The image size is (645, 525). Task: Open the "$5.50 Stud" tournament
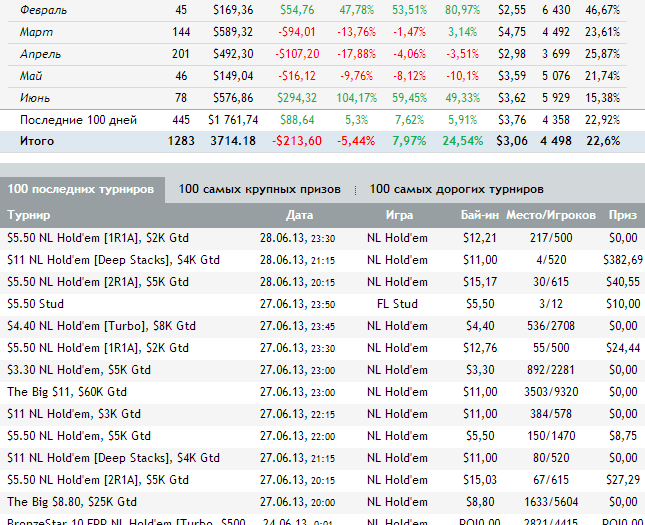pyautogui.click(x=34, y=303)
